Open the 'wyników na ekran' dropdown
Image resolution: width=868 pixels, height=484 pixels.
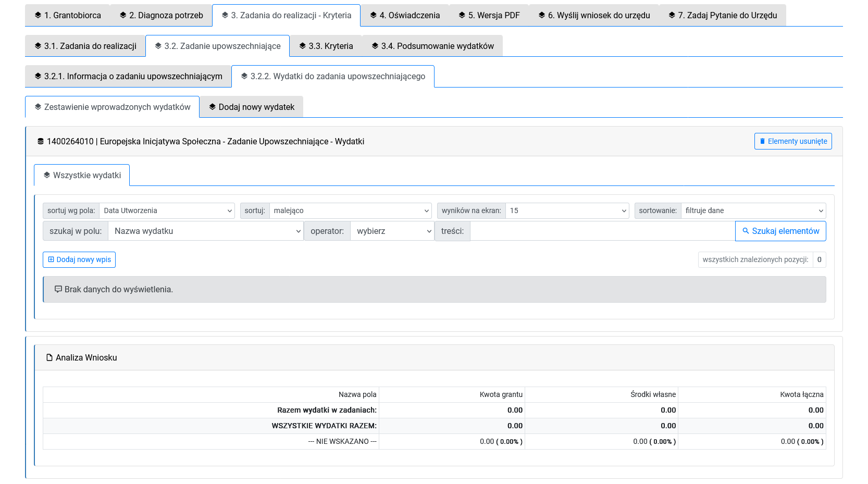tap(567, 210)
